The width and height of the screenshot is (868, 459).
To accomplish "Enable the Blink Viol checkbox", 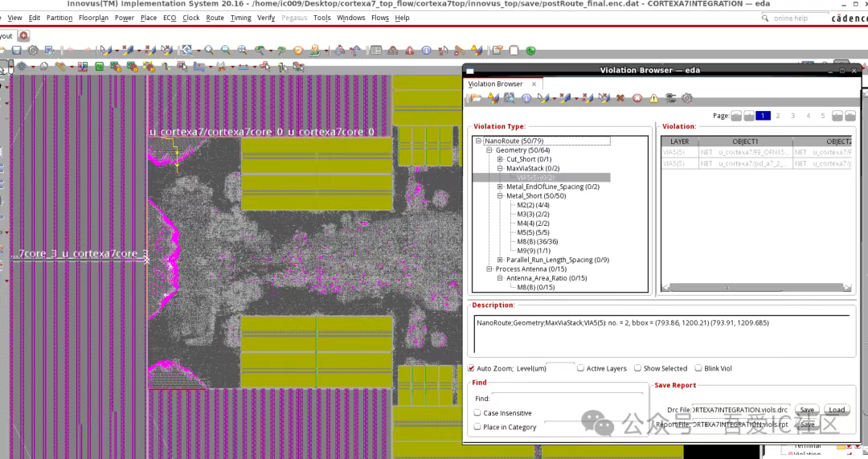I will [698, 367].
